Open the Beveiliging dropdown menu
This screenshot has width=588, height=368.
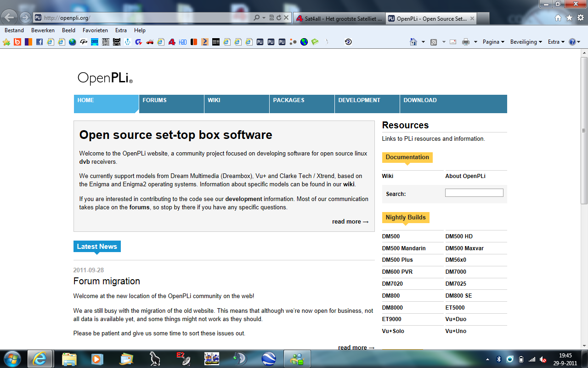click(x=526, y=42)
